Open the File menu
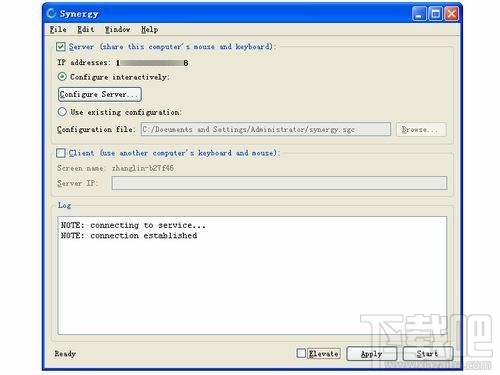Image resolution: width=500 pixels, height=375 pixels. coord(58,29)
